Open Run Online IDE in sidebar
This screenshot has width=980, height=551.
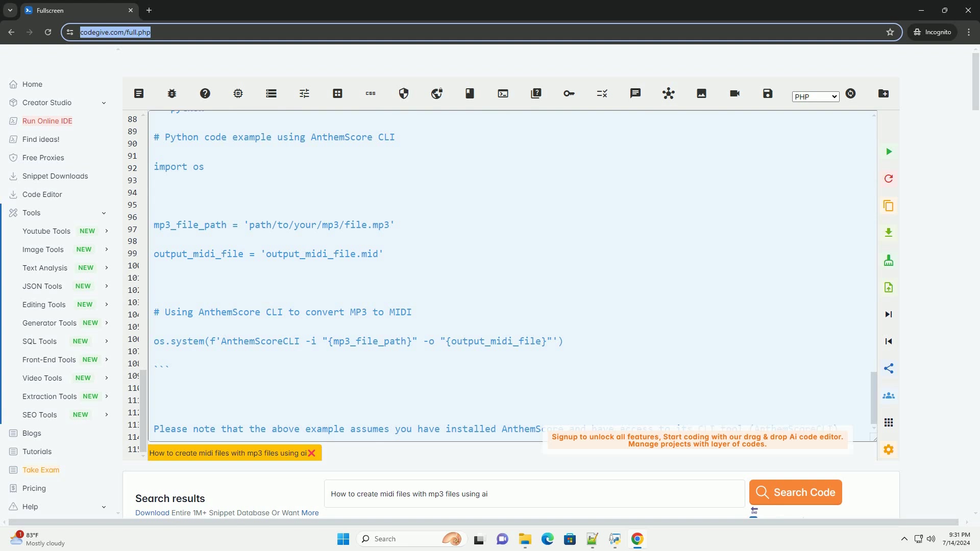click(x=47, y=121)
